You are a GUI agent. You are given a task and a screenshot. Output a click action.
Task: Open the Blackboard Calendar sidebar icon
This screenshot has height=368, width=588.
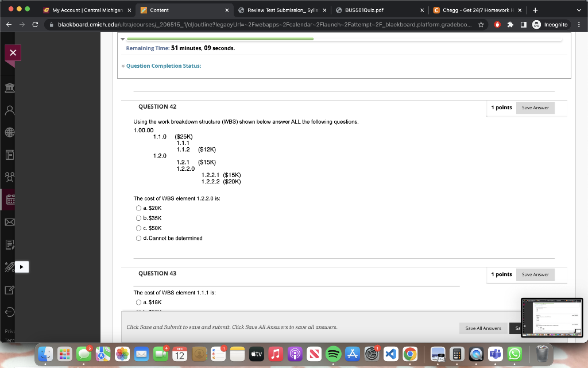pyautogui.click(x=9, y=200)
